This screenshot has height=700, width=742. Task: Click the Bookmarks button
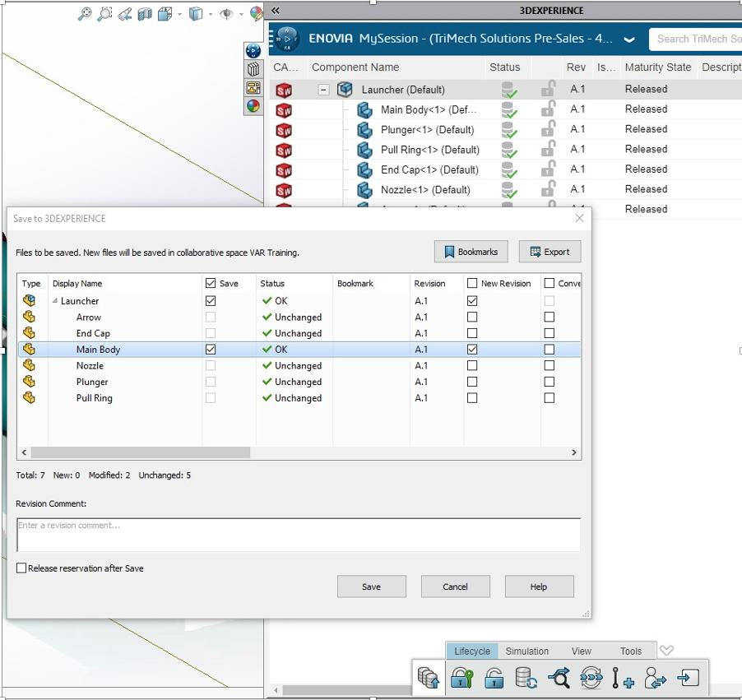coord(471,252)
